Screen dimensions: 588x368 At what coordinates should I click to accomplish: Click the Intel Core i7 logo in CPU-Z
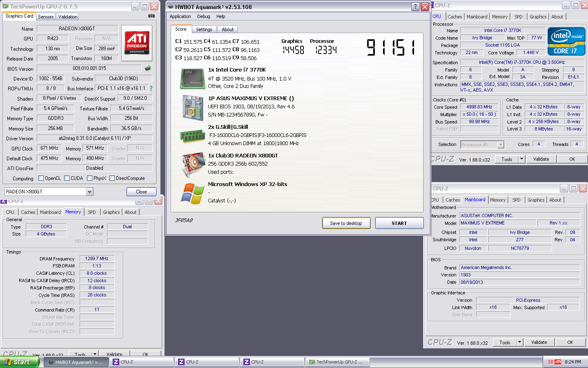point(566,41)
